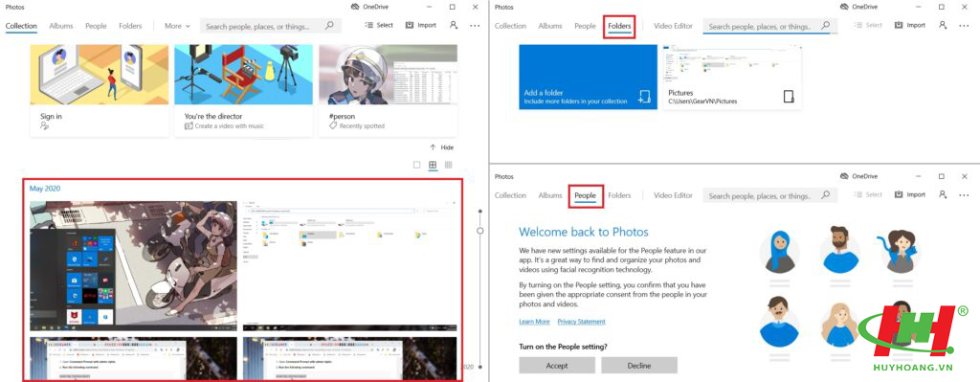Open Video Editor tab in bottom-right window
980x382 pixels.
(x=673, y=195)
